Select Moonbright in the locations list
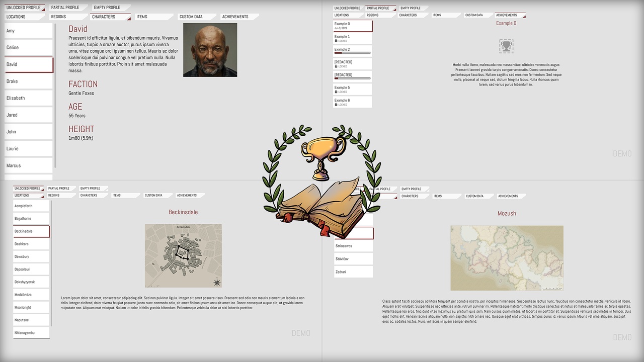This screenshot has width=644, height=362. [x=31, y=307]
